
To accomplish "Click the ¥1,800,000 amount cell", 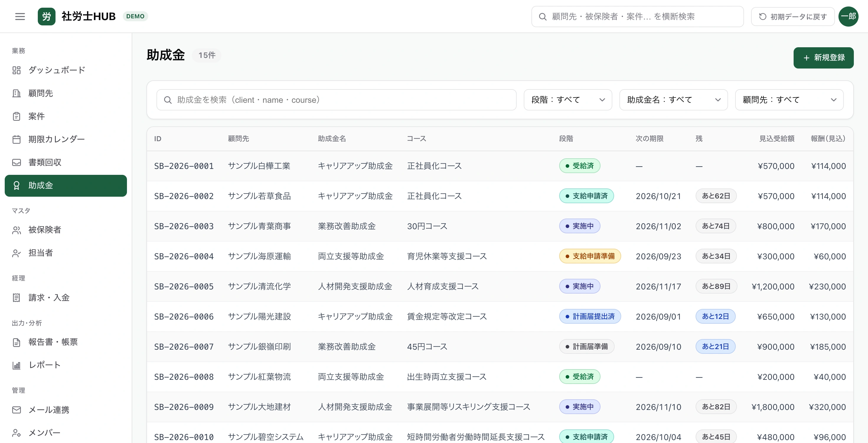I will point(773,407).
